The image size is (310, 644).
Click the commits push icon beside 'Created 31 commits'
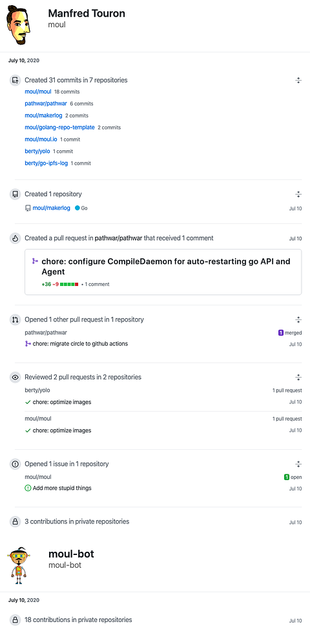(15, 80)
